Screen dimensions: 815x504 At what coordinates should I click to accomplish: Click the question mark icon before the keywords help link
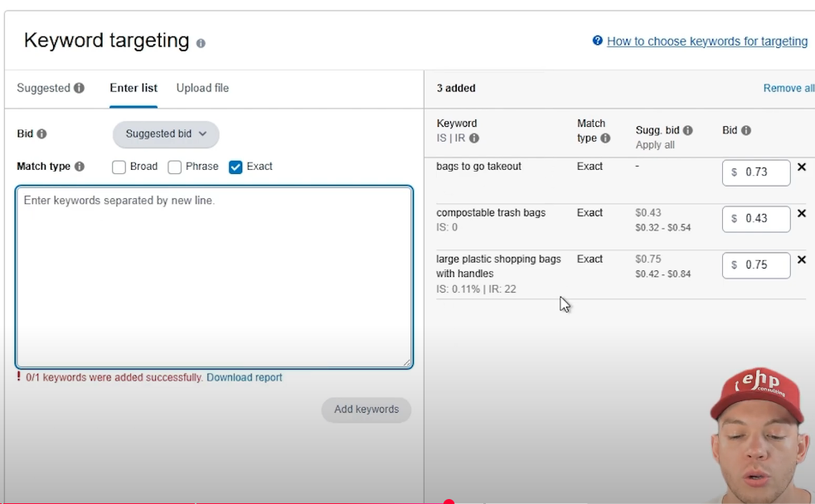point(595,41)
